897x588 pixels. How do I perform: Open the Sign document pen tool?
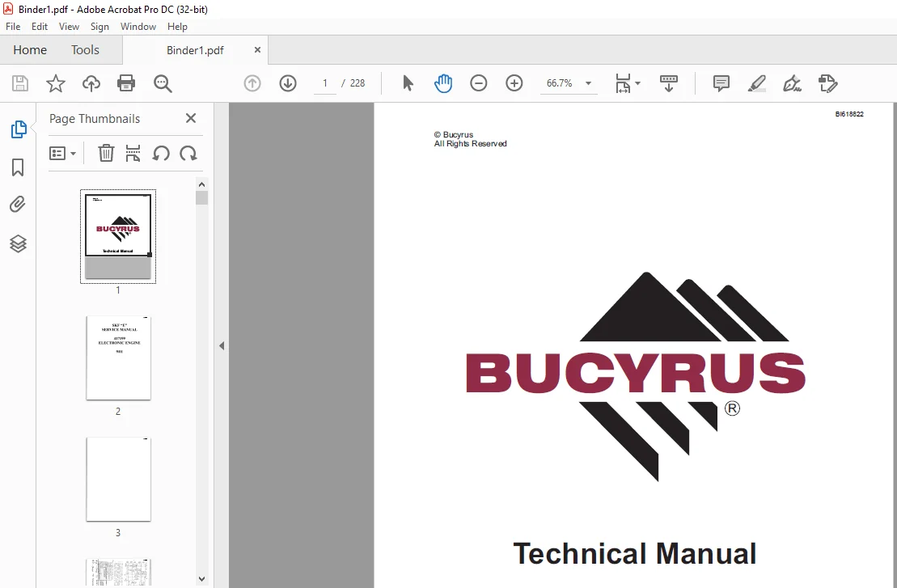(x=793, y=83)
